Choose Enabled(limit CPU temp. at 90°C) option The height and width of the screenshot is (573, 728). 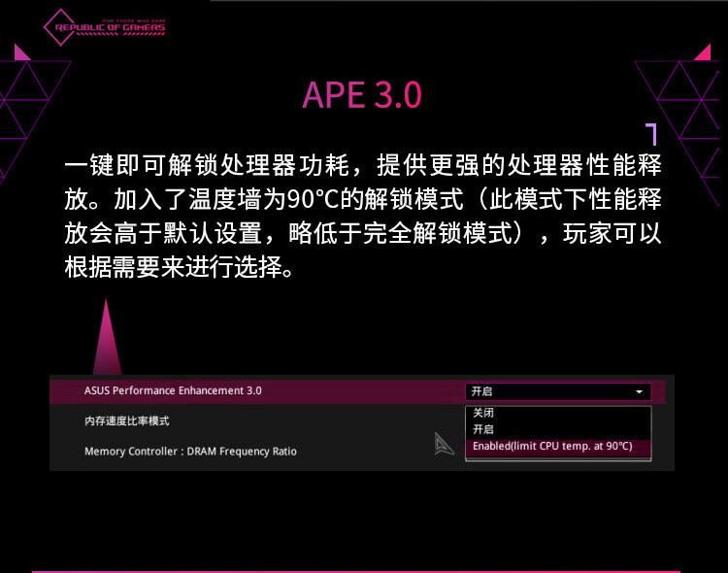551,446
